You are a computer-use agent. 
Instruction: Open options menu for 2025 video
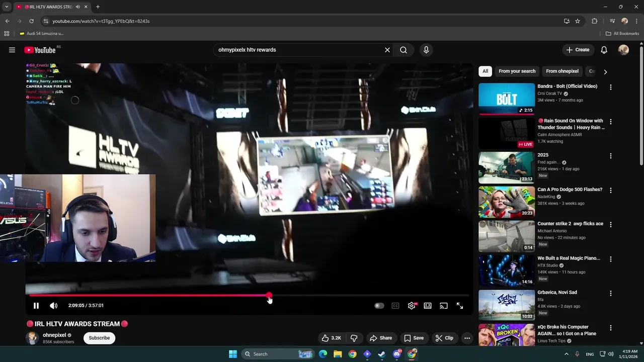(x=611, y=156)
